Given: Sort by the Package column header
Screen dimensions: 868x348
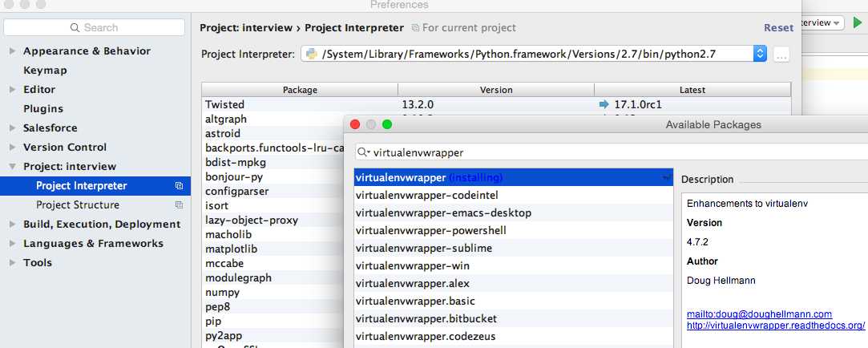Looking at the screenshot, I should coord(300,90).
